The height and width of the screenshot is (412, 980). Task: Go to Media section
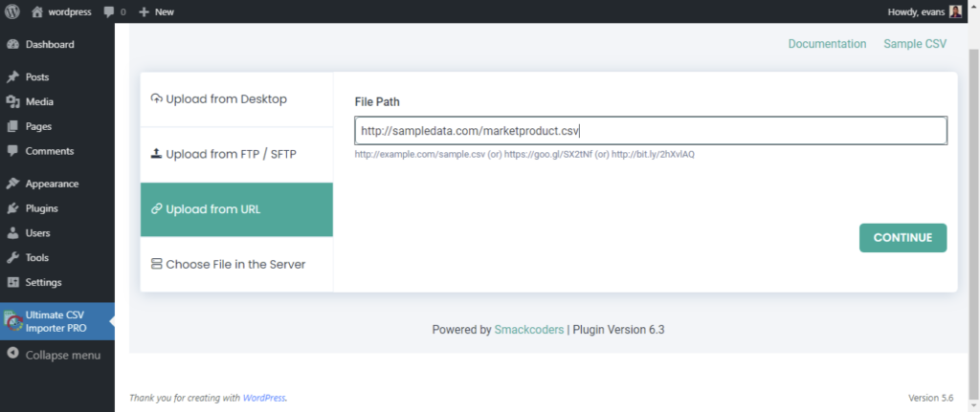[x=39, y=101]
